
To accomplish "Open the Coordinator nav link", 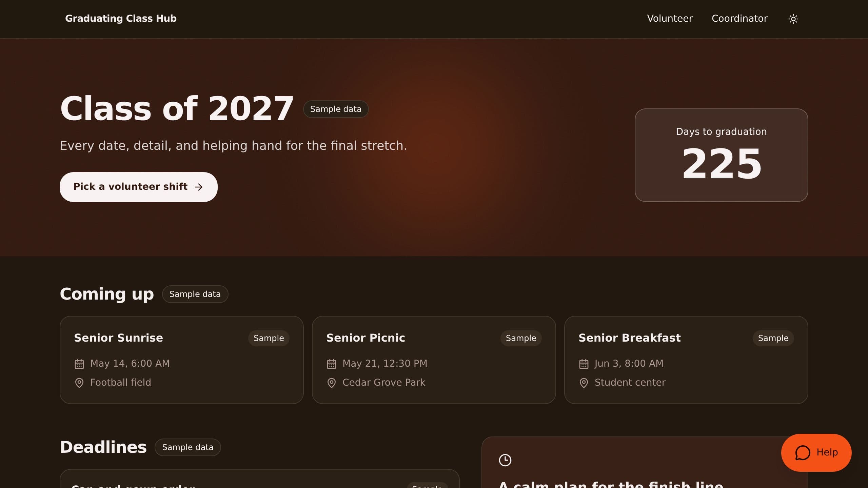I will (x=739, y=19).
